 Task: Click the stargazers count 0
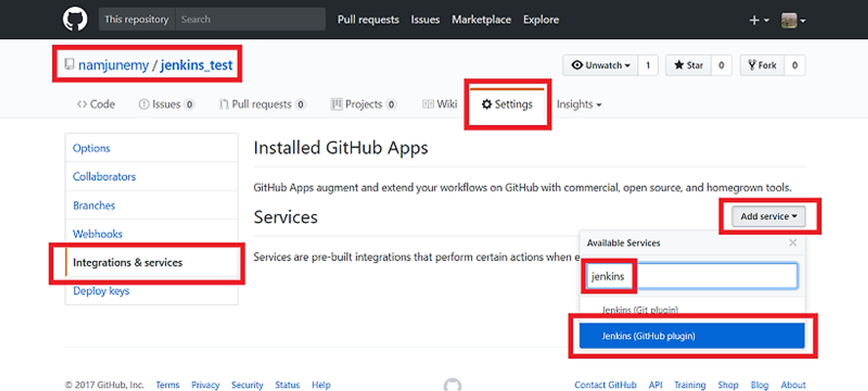point(721,65)
